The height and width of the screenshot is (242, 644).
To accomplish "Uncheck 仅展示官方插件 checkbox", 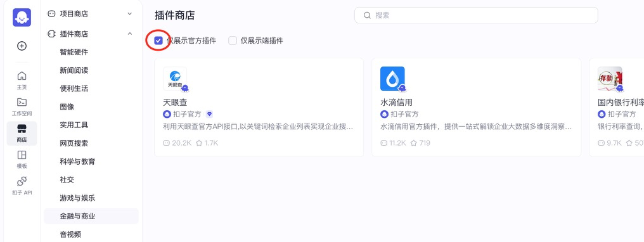I will pyautogui.click(x=158, y=41).
